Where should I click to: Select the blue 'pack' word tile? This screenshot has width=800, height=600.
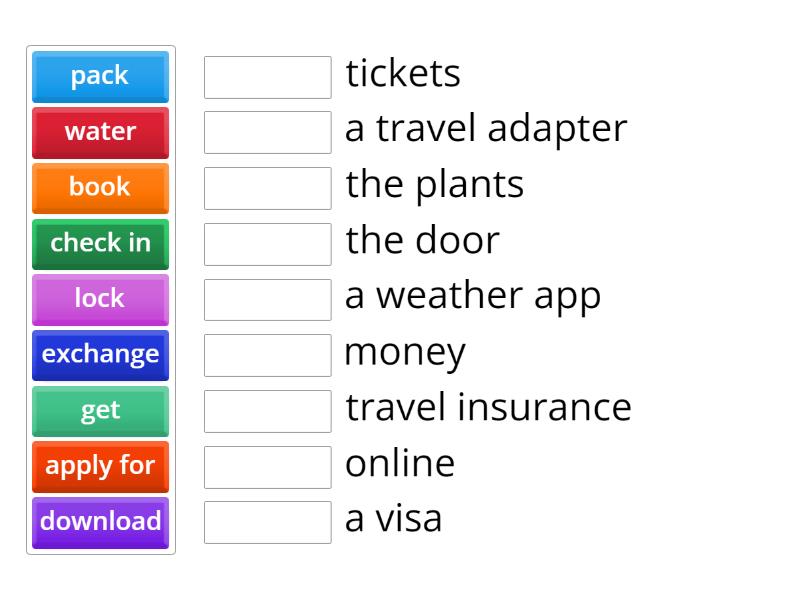click(x=100, y=76)
